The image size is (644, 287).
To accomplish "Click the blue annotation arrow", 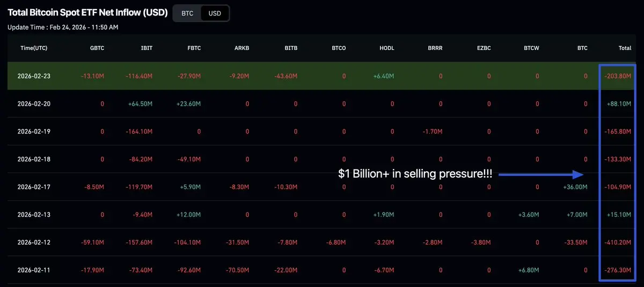I will tap(543, 174).
